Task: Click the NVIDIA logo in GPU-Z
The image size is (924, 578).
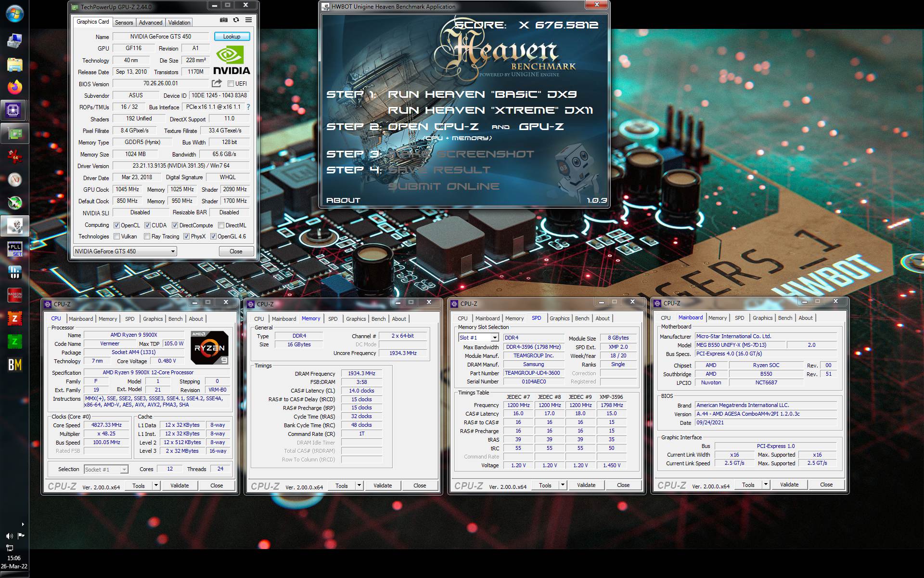Action: [x=231, y=60]
